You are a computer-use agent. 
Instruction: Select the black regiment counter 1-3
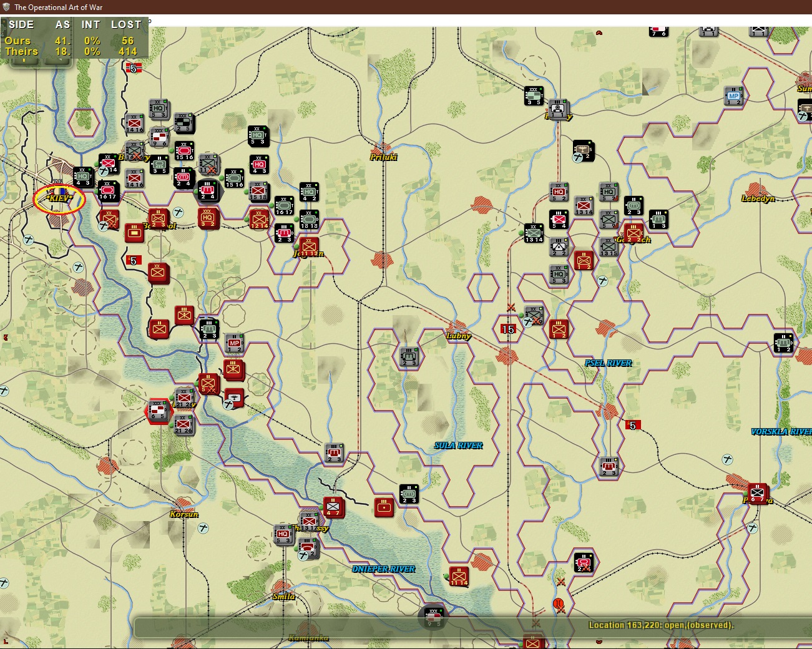658,220
